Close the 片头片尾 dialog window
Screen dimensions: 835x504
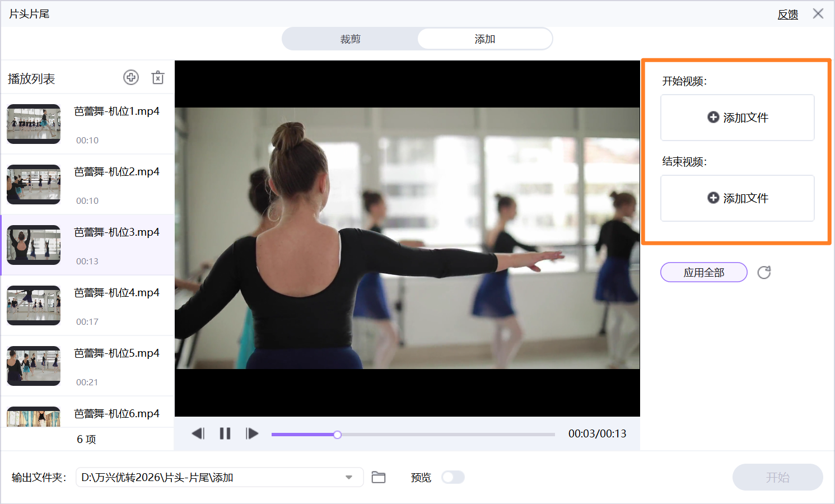[x=818, y=14]
